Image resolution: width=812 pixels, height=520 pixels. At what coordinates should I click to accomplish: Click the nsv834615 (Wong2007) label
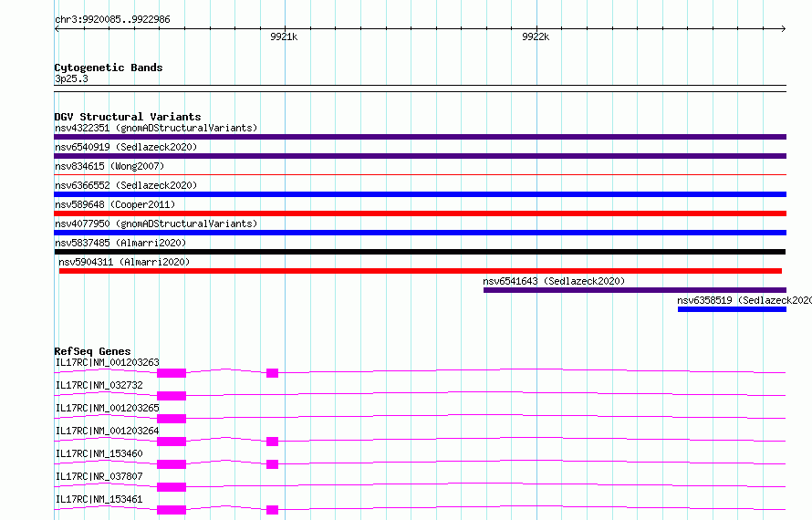pos(109,166)
